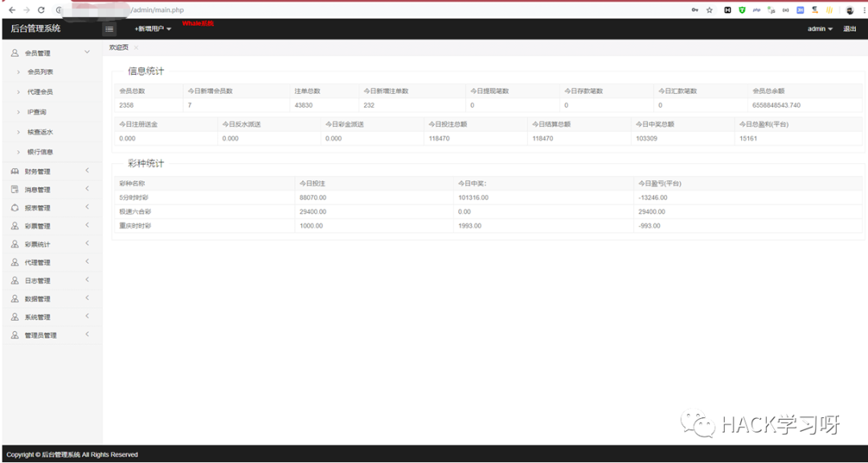The image size is (868, 463).
Task: Collapse the 会员管理 section chevron
Action: (87, 52)
